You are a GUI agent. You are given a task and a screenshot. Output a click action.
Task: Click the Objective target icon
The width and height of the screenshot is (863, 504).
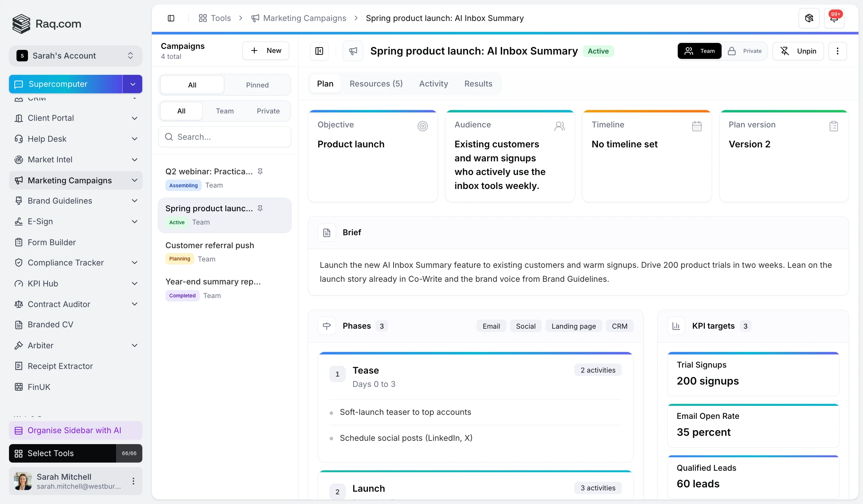pos(423,126)
